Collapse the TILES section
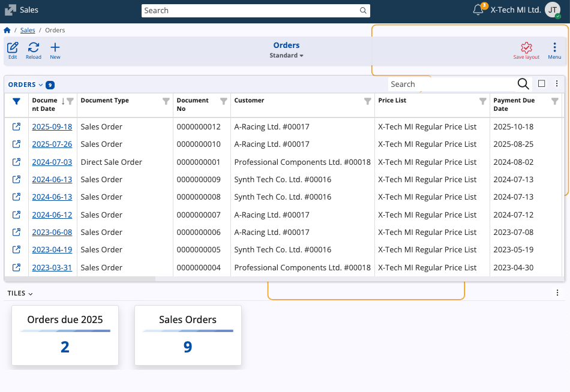 [x=20, y=293]
